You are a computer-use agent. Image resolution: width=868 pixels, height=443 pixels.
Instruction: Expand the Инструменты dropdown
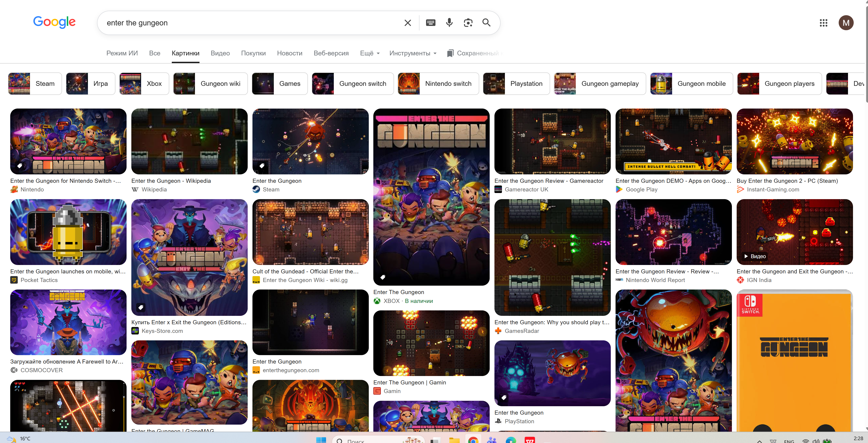tap(413, 53)
